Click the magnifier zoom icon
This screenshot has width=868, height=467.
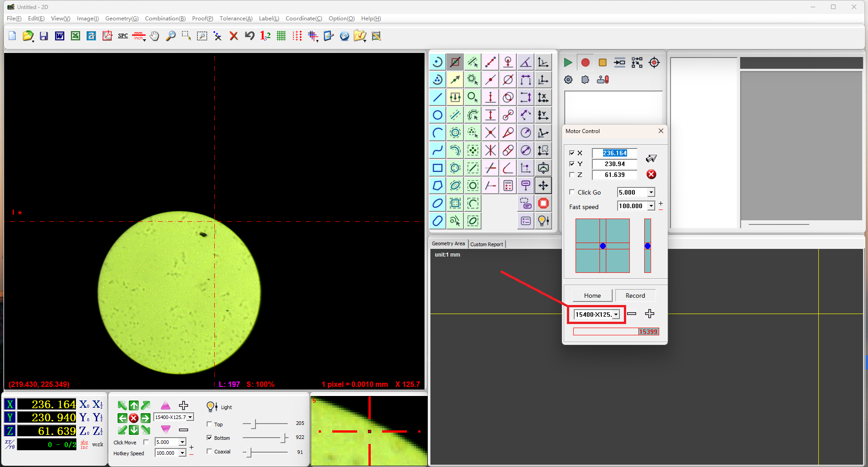tap(170, 36)
